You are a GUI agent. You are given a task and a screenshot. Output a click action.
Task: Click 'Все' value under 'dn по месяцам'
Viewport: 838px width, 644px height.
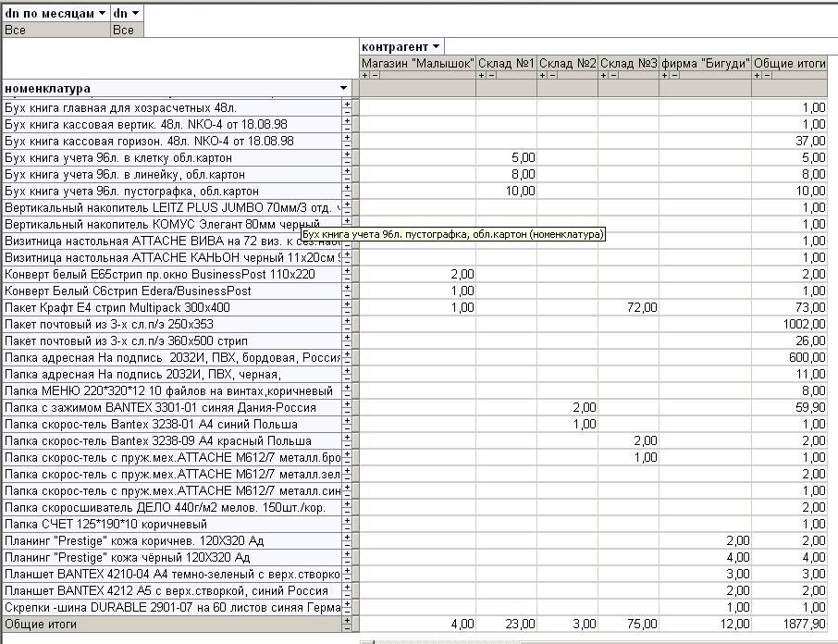pos(55,30)
